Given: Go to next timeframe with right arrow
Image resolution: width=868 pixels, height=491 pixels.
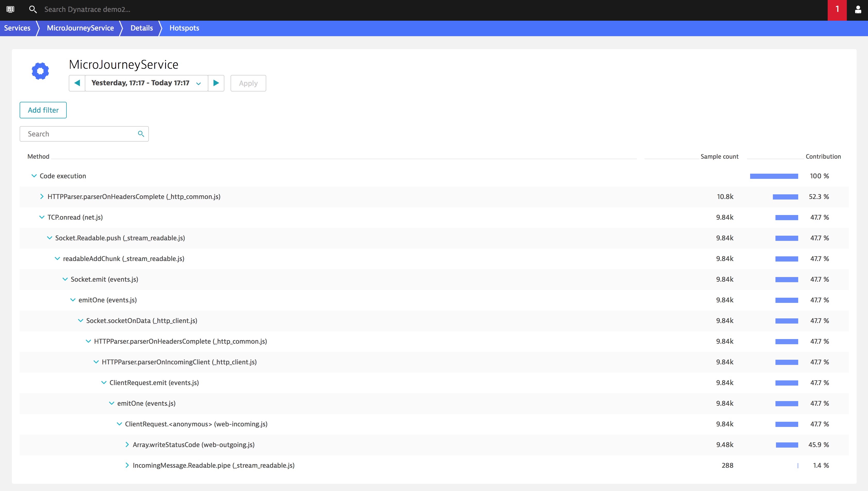Looking at the screenshot, I should [x=216, y=83].
